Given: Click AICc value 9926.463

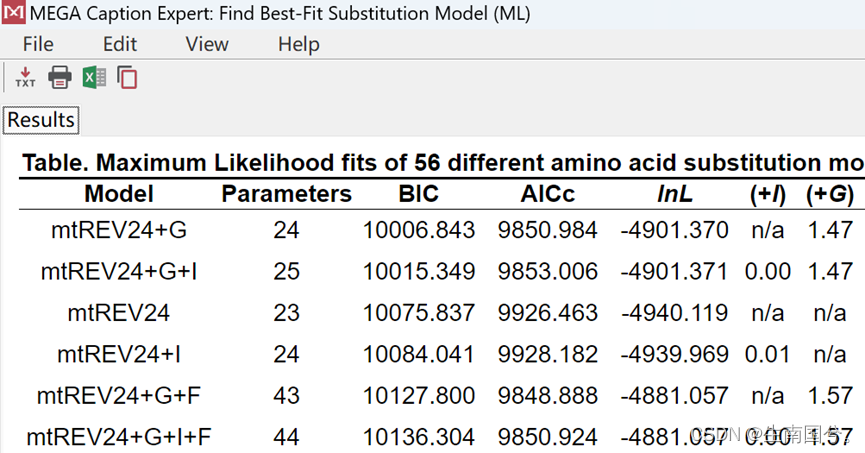Looking at the screenshot, I should 547,313.
